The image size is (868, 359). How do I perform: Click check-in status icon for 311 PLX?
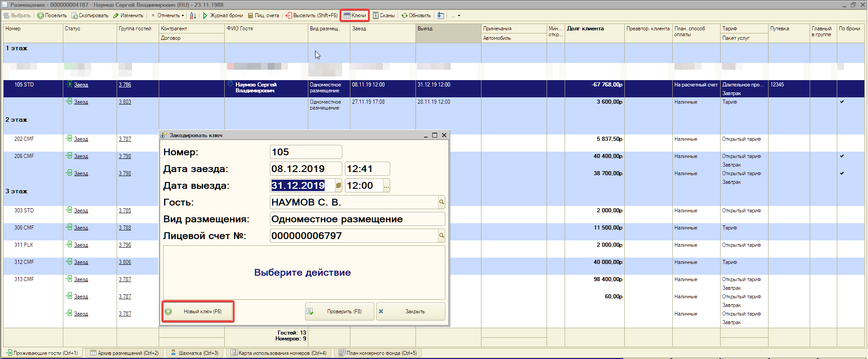pos(69,244)
